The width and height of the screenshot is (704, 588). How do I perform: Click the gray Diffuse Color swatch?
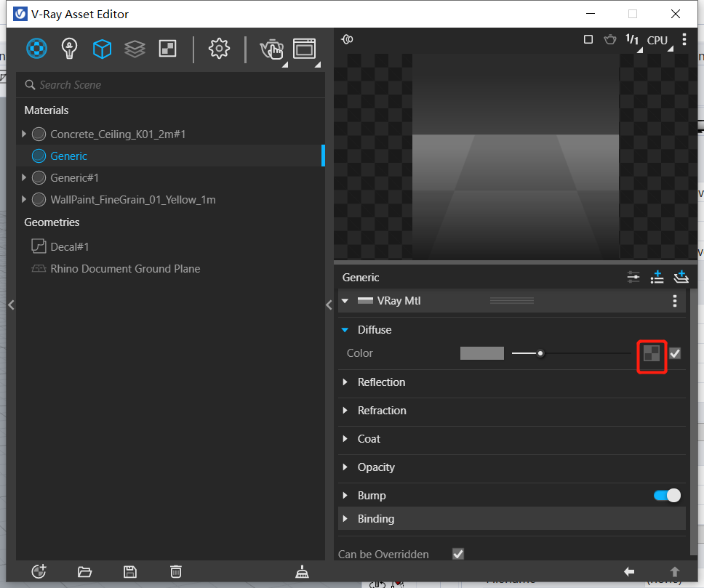point(481,353)
